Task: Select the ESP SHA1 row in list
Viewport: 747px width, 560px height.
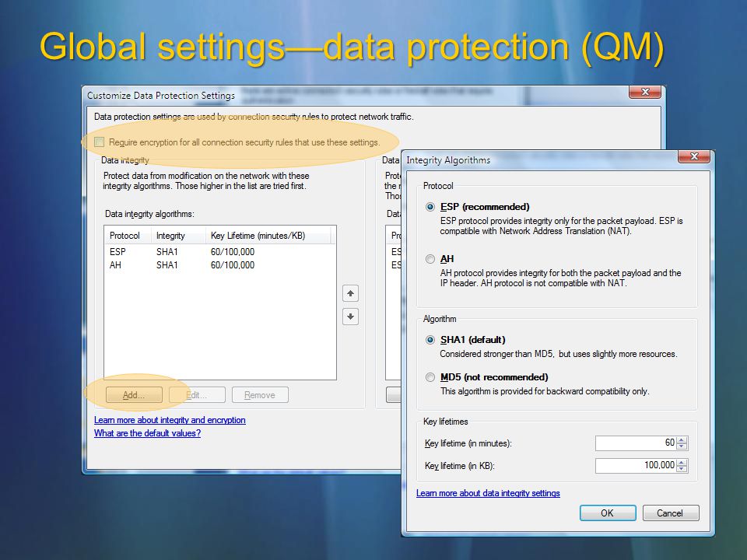Action: [x=220, y=251]
